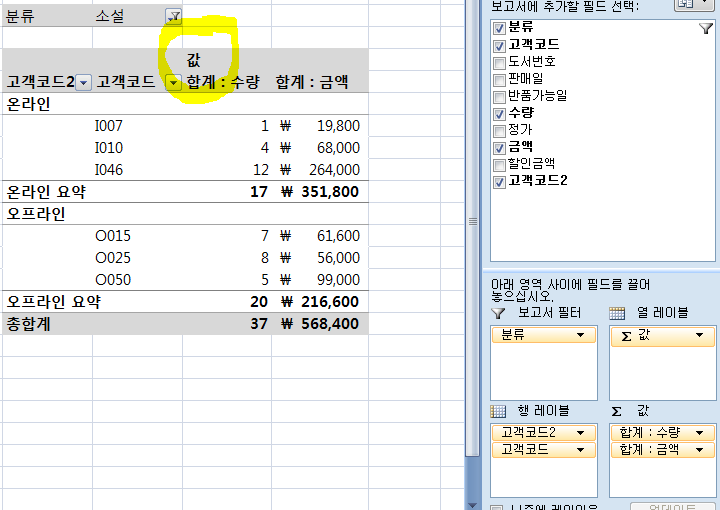The image size is (720, 510).
Task: Open 고객코드2 chip menu in row labels
Action: [579, 433]
